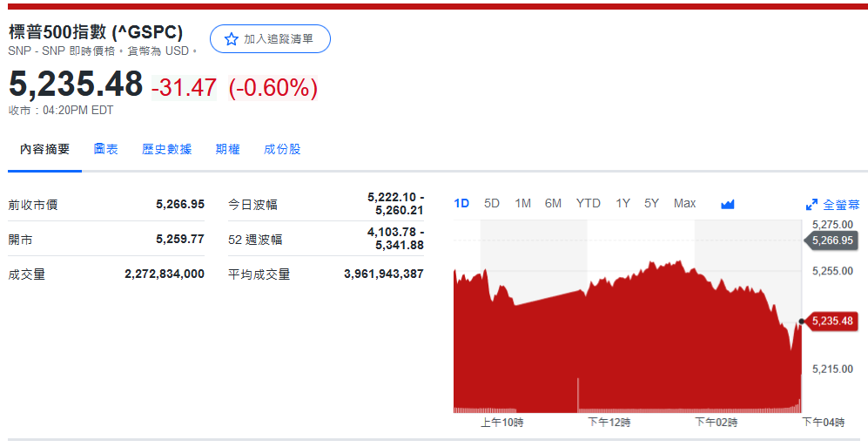Image resolution: width=868 pixels, height=447 pixels.
Task: Select the Max chart range
Action: tap(684, 203)
